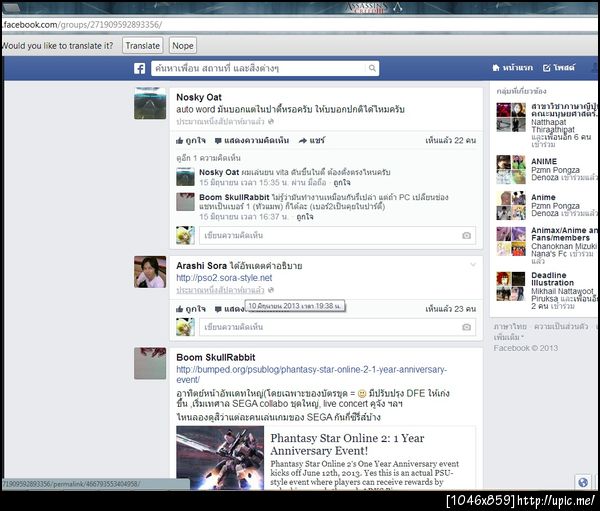
Task: Open Animax/Anime Fans/members group
Action: 563,234
